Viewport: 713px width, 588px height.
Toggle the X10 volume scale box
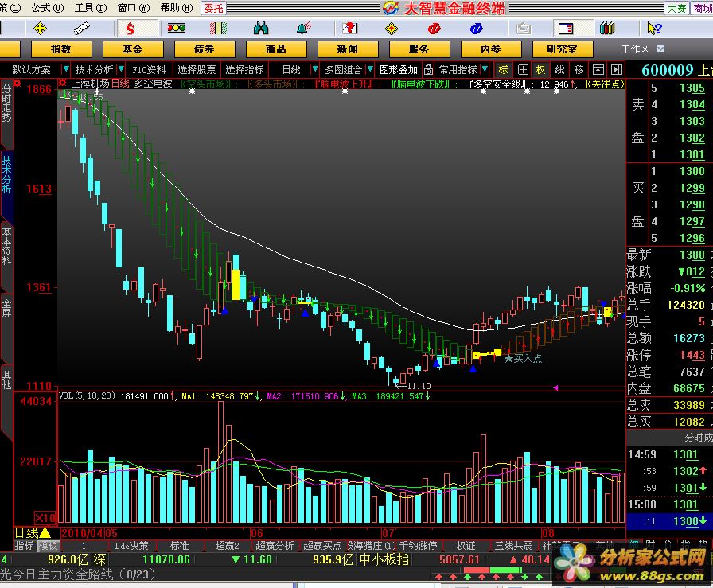coord(45,518)
